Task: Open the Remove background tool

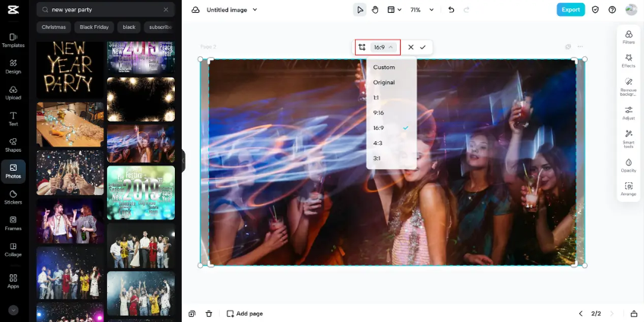Action: 628,87
